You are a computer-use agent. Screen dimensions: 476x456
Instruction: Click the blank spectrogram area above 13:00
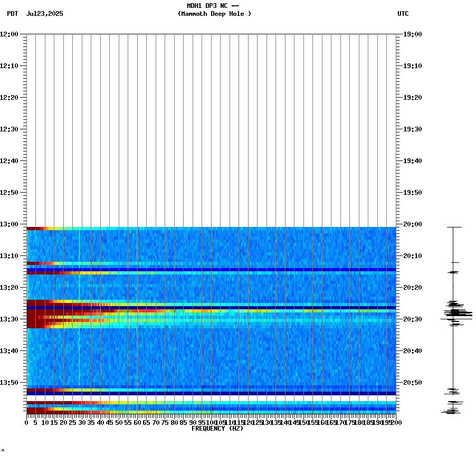pos(211,127)
